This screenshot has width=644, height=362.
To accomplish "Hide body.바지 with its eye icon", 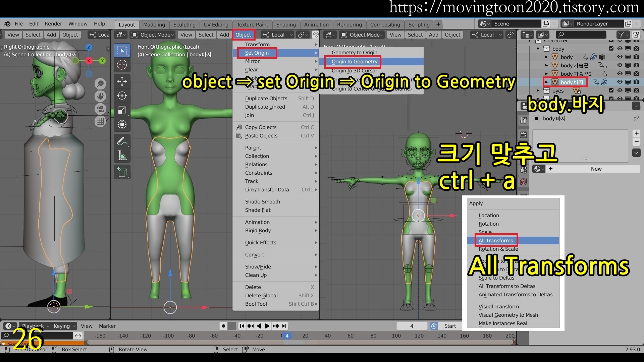I will click(620, 82).
